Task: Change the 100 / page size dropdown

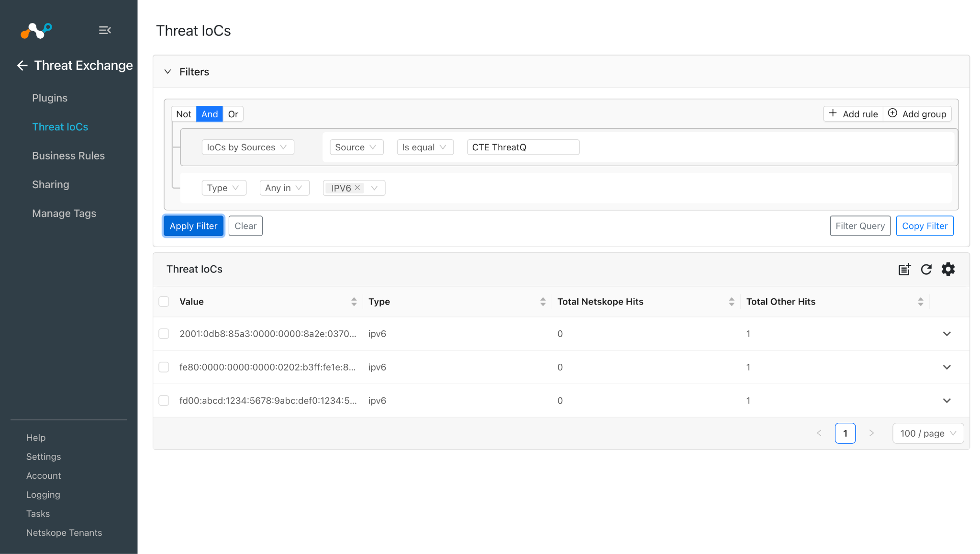Action: click(928, 433)
